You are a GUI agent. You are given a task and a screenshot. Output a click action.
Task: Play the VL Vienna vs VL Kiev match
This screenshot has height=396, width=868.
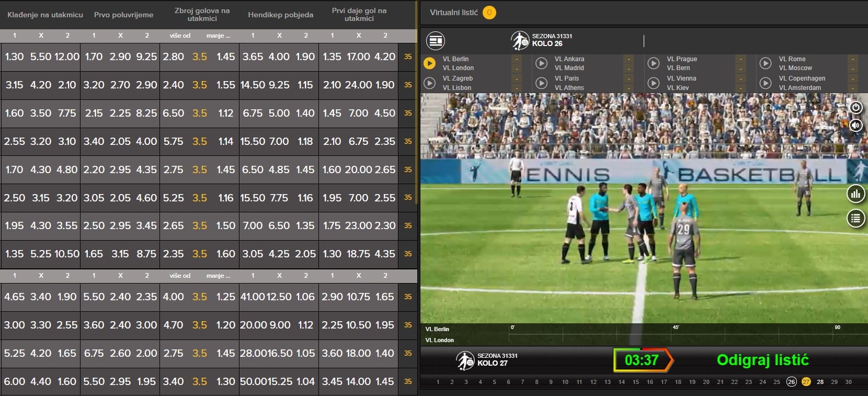[x=653, y=83]
